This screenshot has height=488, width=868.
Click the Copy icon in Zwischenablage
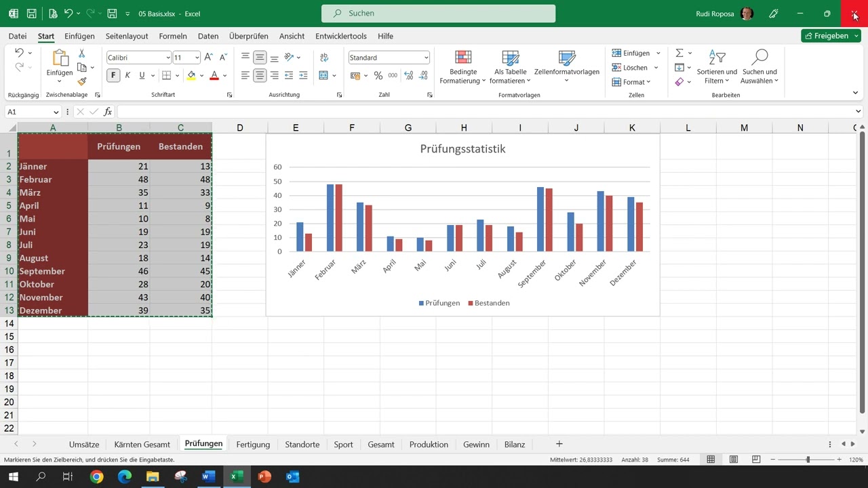(x=81, y=67)
